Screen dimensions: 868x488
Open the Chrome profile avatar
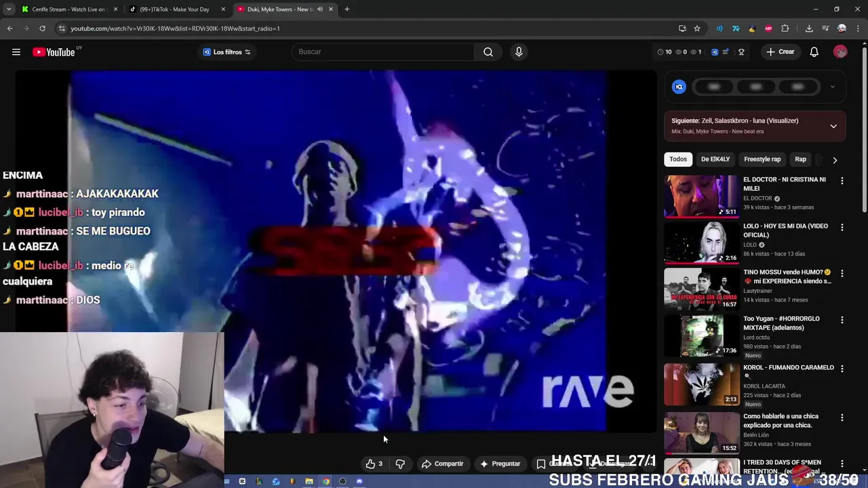pos(842,28)
